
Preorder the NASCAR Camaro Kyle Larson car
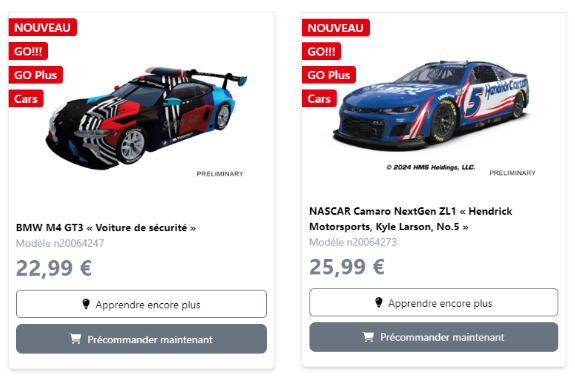coord(433,337)
